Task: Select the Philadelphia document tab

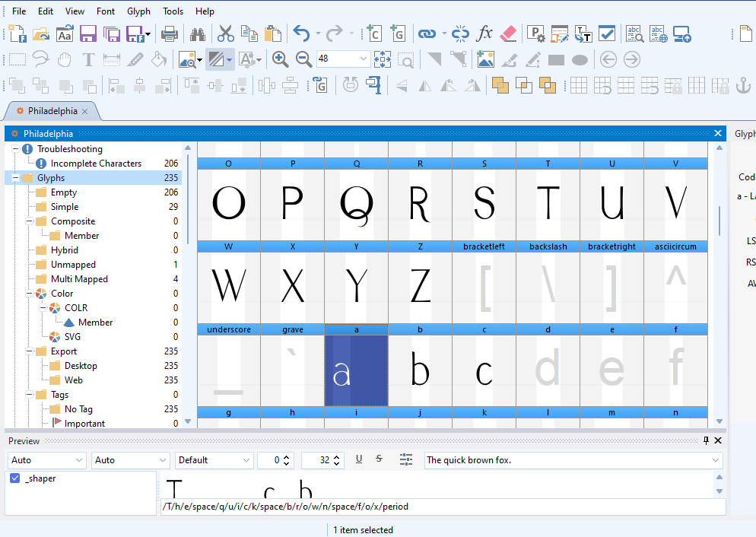Action: [52, 111]
